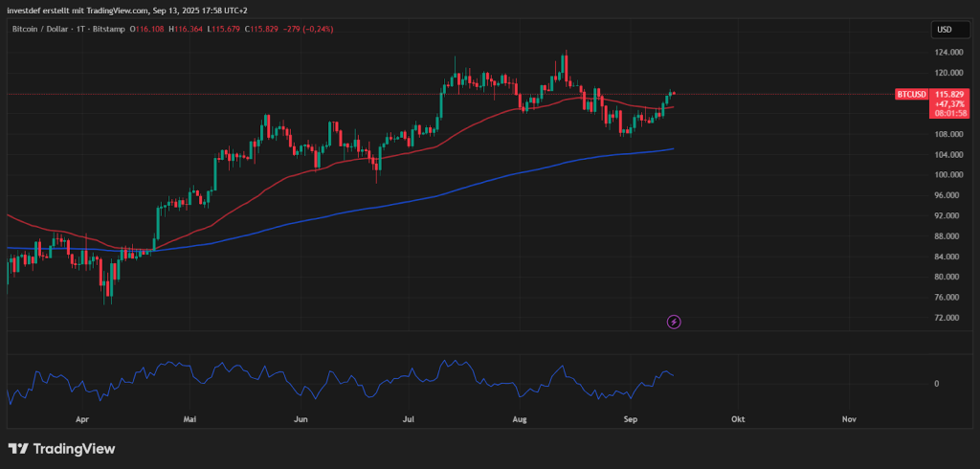Screen dimensions: 980x469
Task: Click the TradingView wordmark text
Action: point(74,448)
